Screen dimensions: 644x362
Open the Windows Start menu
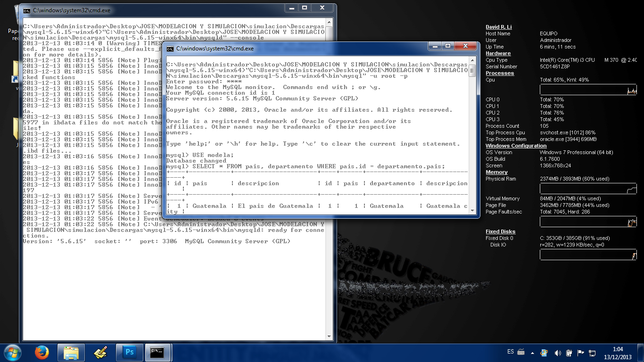coord(13,352)
